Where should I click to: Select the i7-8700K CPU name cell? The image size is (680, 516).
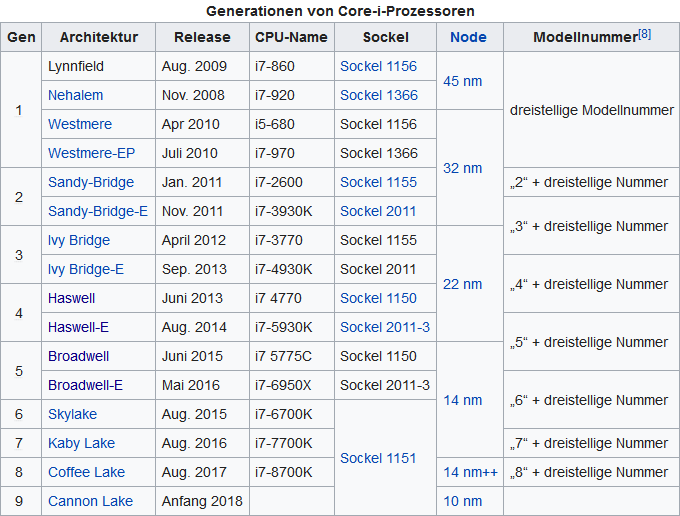pyautogui.click(x=291, y=472)
